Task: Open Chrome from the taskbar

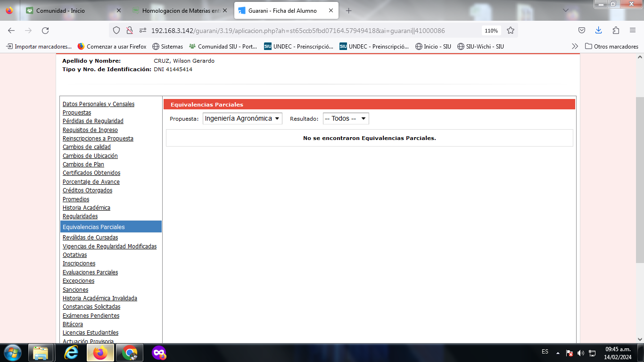Action: 130,353
